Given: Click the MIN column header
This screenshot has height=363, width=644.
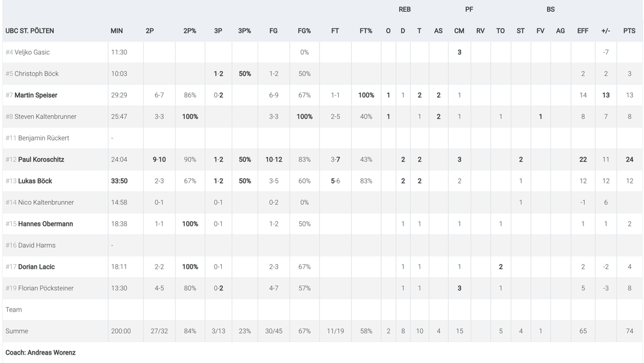Looking at the screenshot, I should [x=116, y=31].
